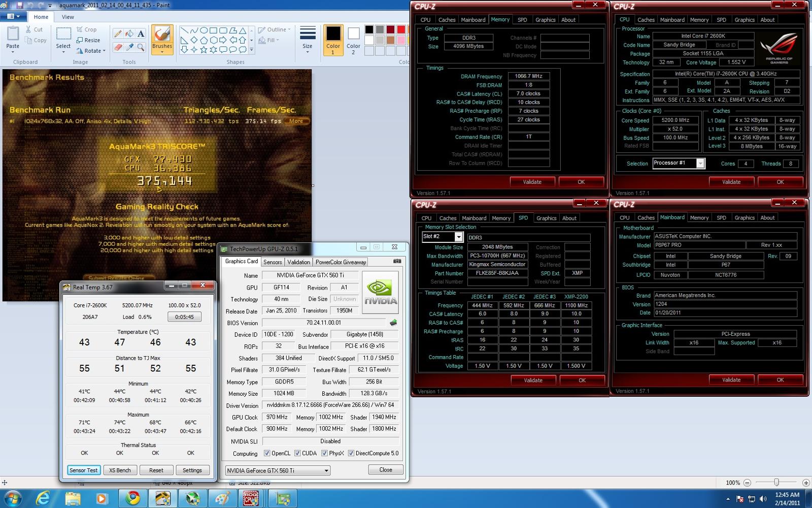Open Google Chrome from the taskbar
The width and height of the screenshot is (812, 508).
coord(133,498)
